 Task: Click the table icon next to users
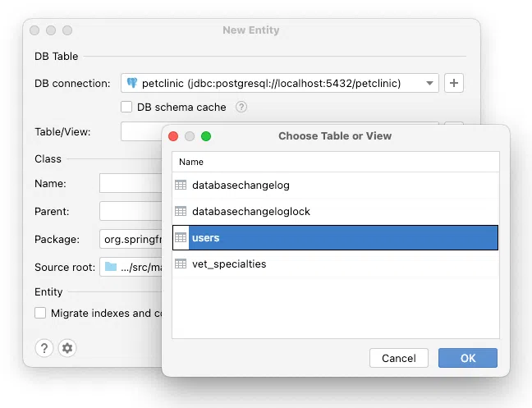[181, 237]
